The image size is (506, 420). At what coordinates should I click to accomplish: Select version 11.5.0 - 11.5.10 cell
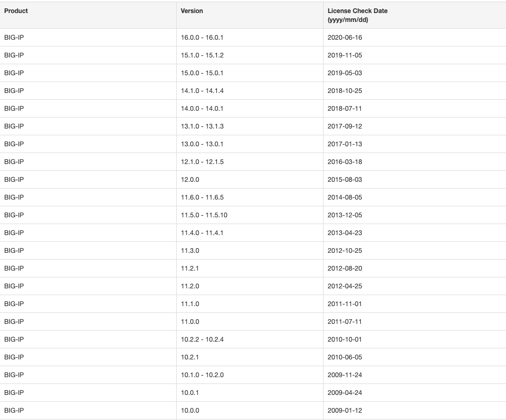pos(204,215)
